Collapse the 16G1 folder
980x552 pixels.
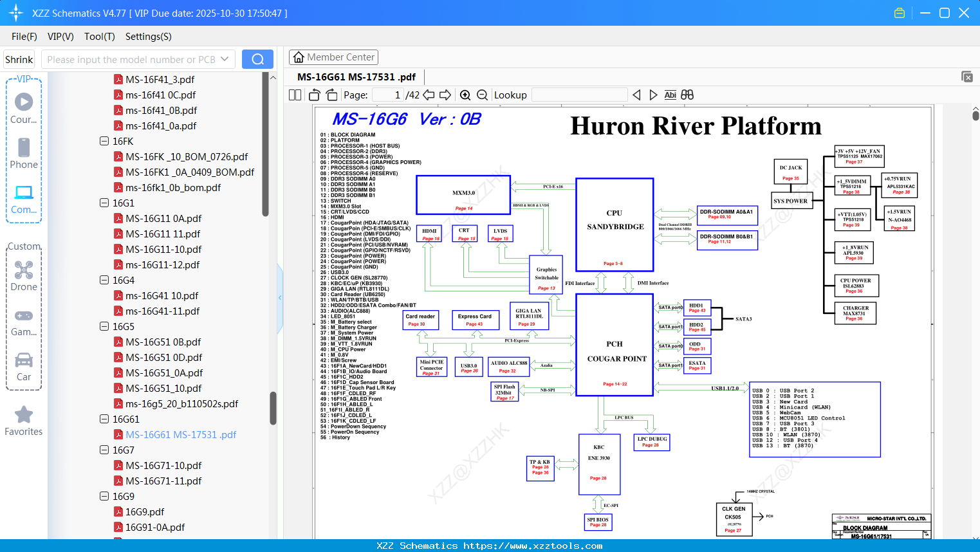tap(104, 203)
